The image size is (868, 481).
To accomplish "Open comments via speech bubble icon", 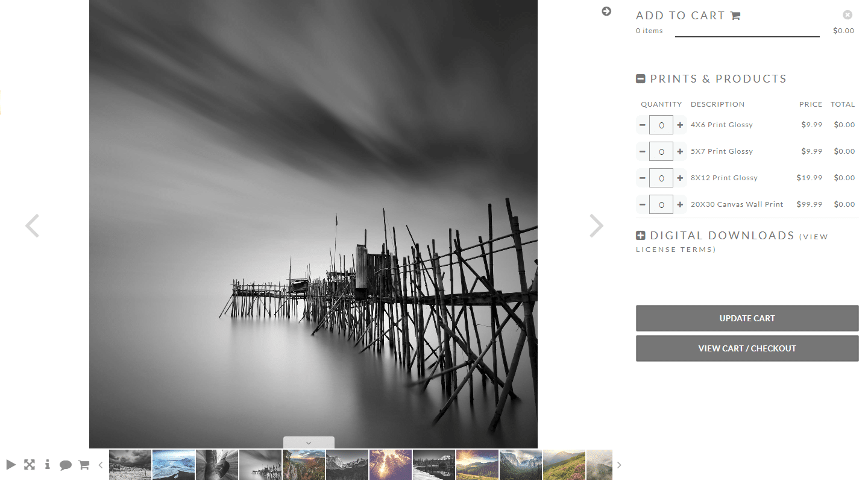I will (x=66, y=465).
